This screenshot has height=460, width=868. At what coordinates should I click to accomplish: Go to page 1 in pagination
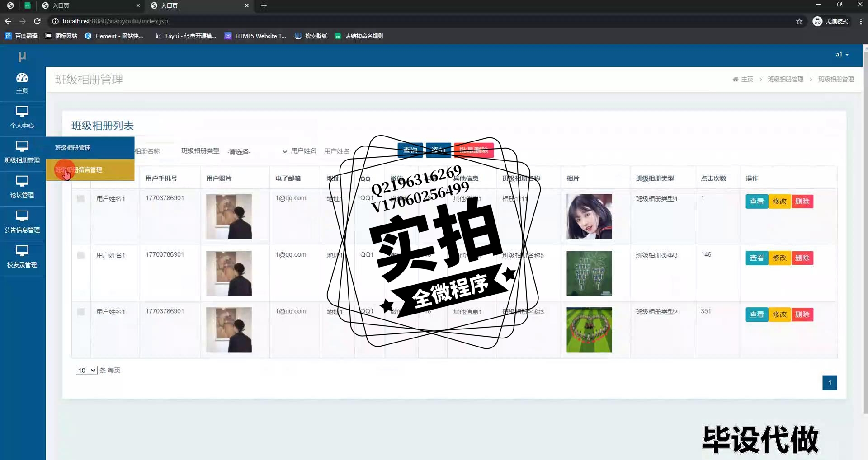point(830,383)
